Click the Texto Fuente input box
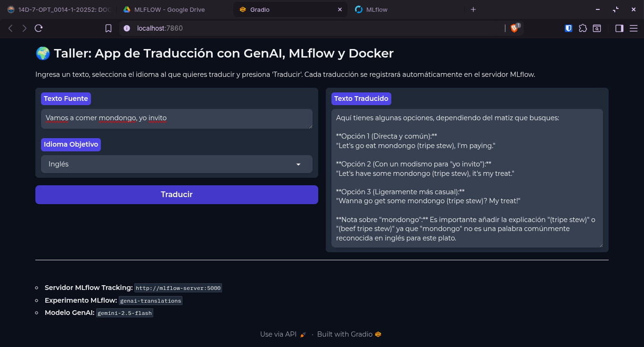Screen dimensions: 644x347 [177, 118]
